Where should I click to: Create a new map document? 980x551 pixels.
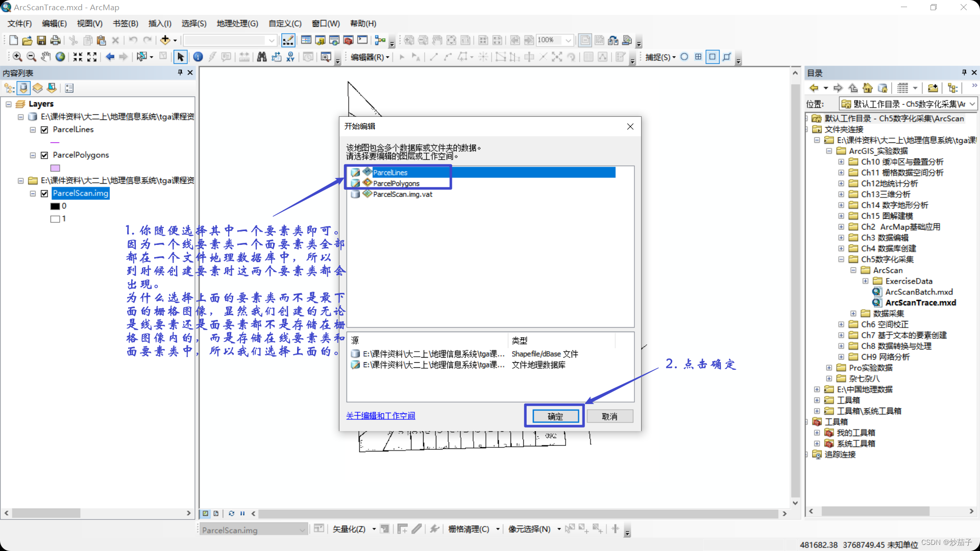[14, 40]
